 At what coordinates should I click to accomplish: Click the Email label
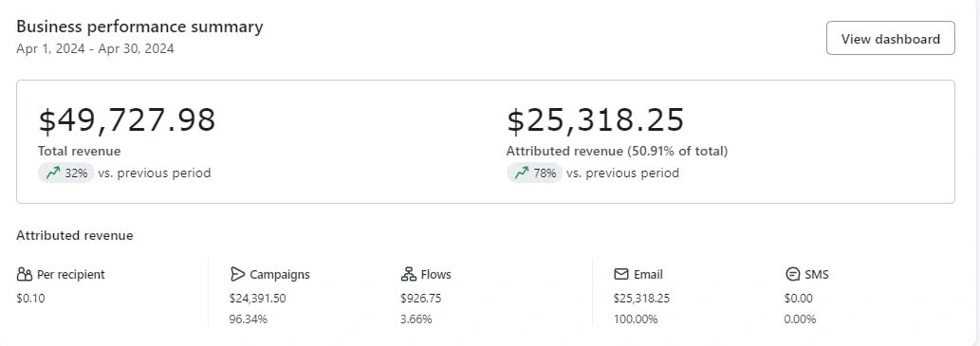coord(648,274)
